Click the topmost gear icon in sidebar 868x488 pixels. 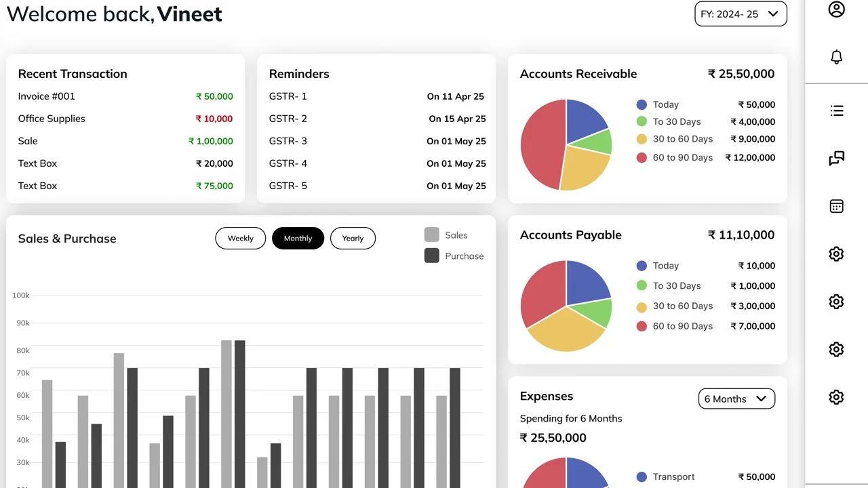click(836, 254)
